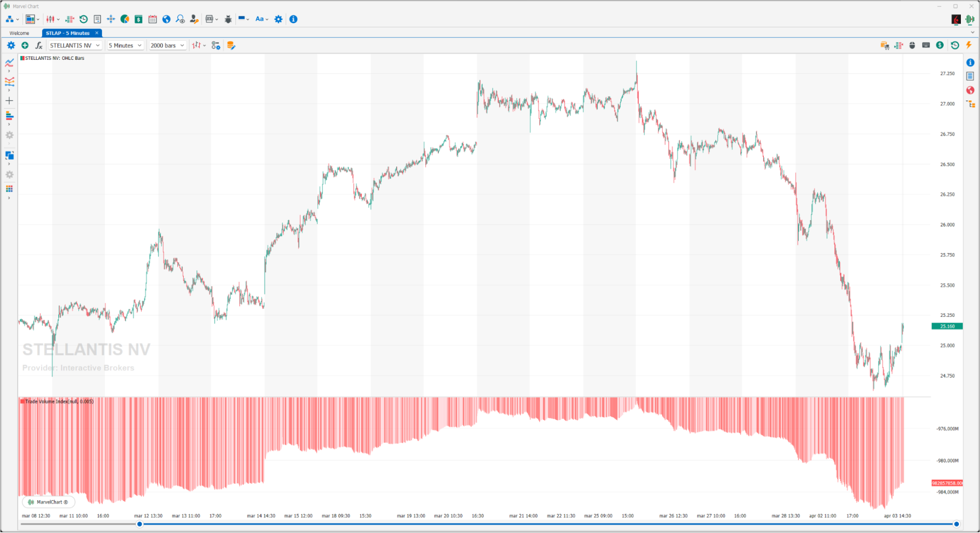Select the horizontal bars profile tool
This screenshot has height=533, width=980.
[x=9, y=116]
